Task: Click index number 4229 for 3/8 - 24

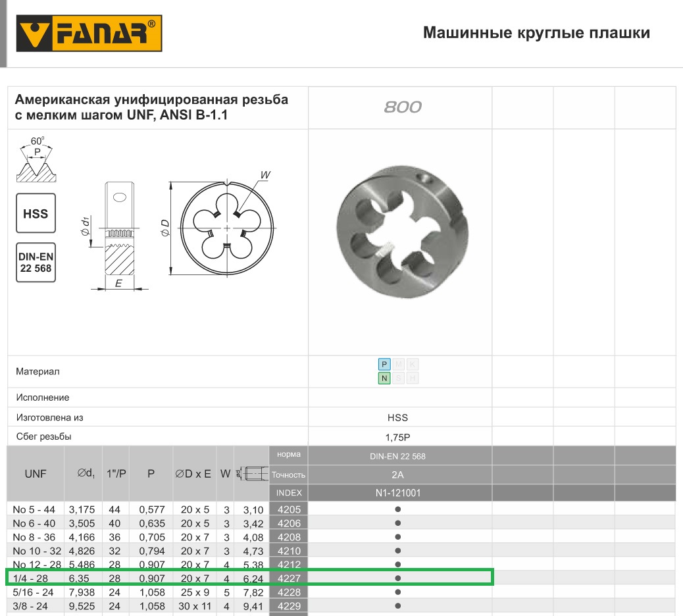Action: click(289, 605)
